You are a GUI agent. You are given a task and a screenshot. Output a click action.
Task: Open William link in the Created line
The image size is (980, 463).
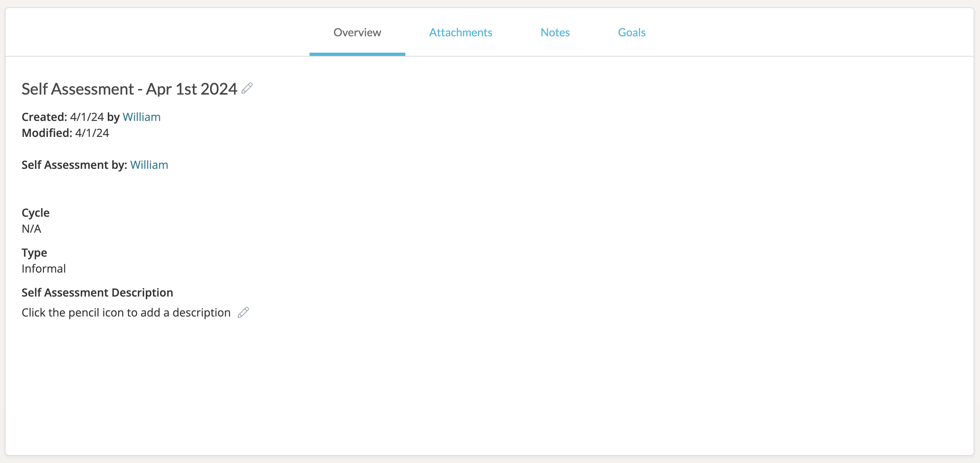click(141, 117)
